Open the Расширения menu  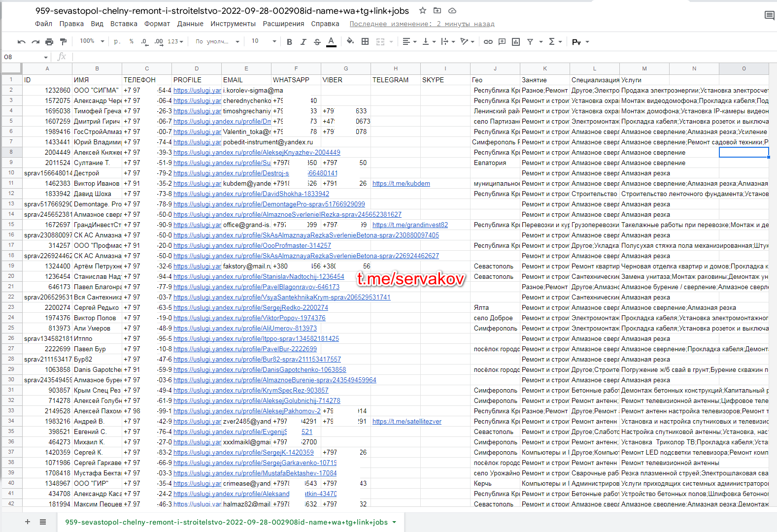coord(283,24)
